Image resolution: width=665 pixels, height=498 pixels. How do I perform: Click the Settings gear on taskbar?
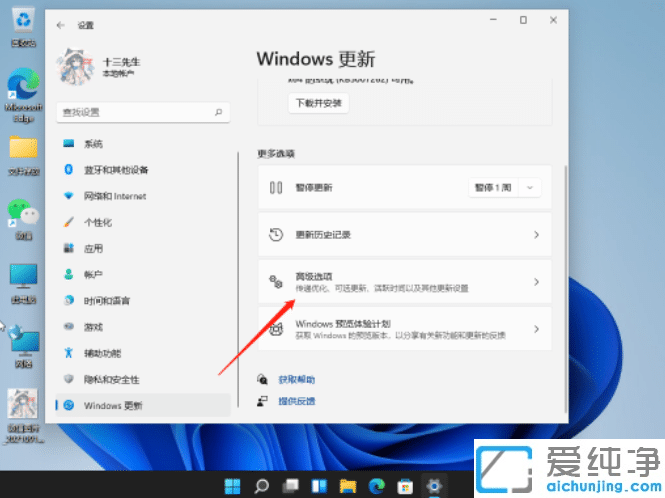[x=434, y=486]
